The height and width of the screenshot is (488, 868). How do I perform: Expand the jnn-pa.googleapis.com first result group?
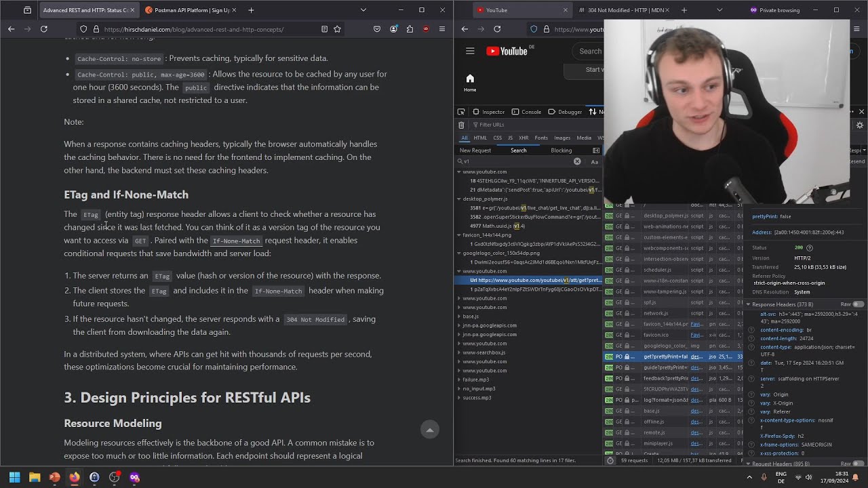459,325
